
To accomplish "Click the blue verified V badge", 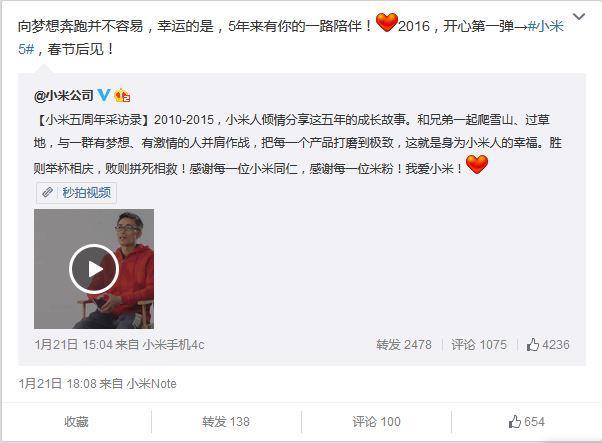I will (x=104, y=94).
